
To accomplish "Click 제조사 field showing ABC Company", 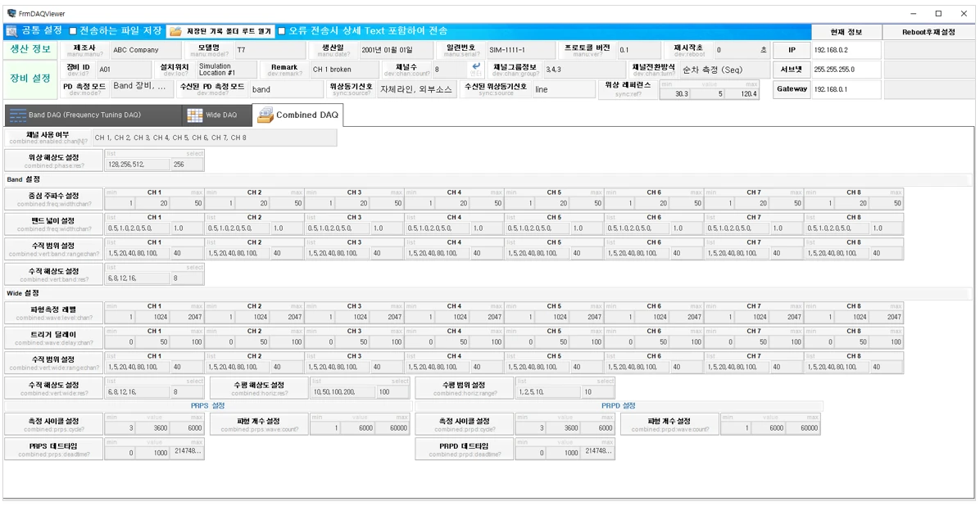I will pyautogui.click(x=146, y=50).
